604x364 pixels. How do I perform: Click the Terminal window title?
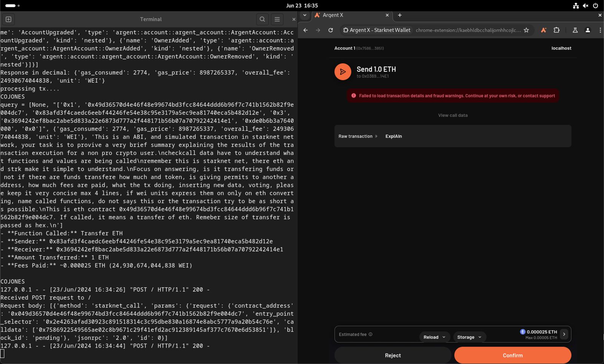[151, 19]
